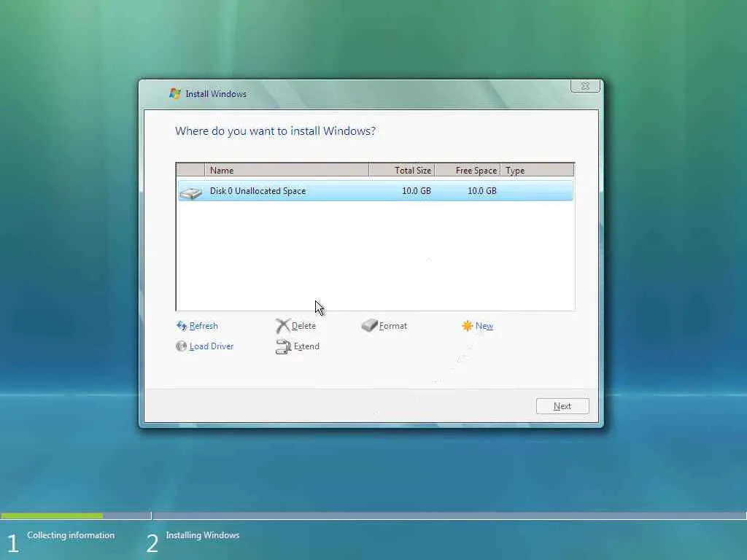Select Disk 0 Unallocated Space row
The width and height of the screenshot is (747, 560).
point(375,190)
